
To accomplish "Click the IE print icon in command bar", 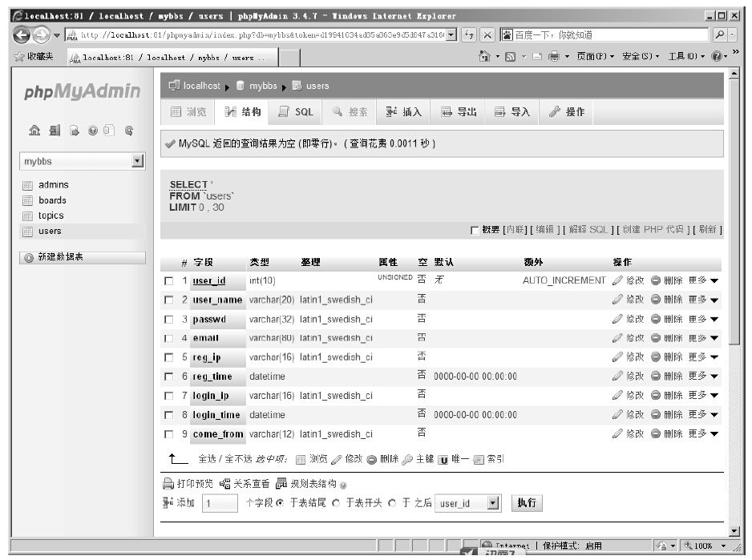I will 553,57.
